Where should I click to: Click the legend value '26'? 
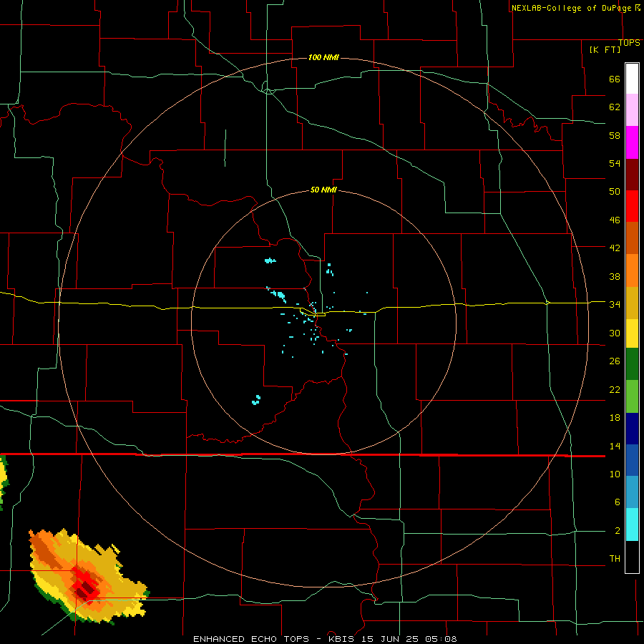[615, 361]
